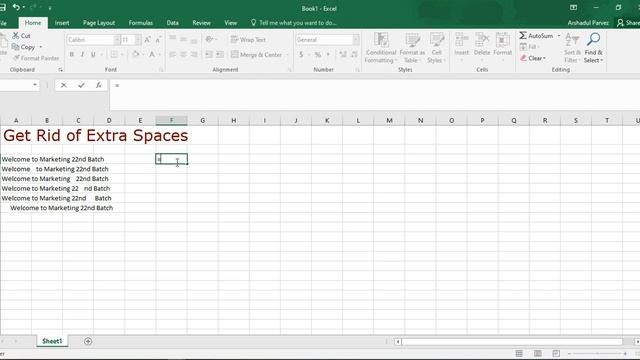The width and height of the screenshot is (640, 360).
Task: Switch to Normal view in status bar
Action: point(519,353)
